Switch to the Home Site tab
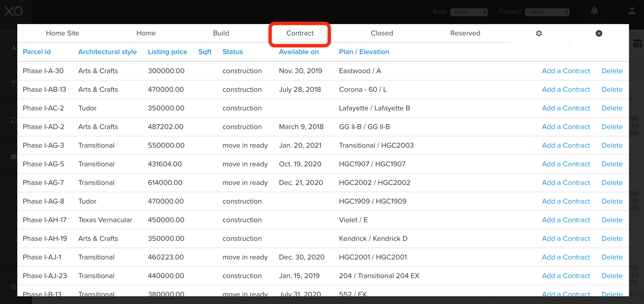Image resolution: width=644 pixels, height=304 pixels. [x=62, y=33]
